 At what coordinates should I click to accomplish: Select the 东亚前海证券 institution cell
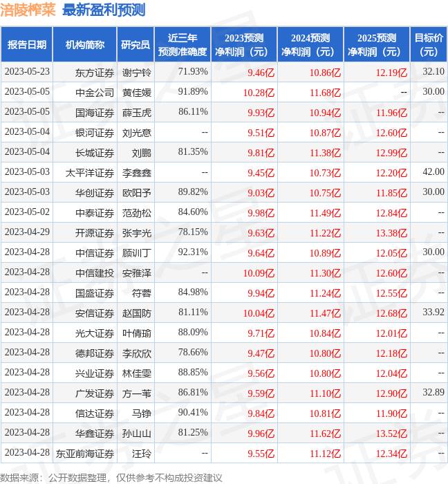[x=85, y=454]
